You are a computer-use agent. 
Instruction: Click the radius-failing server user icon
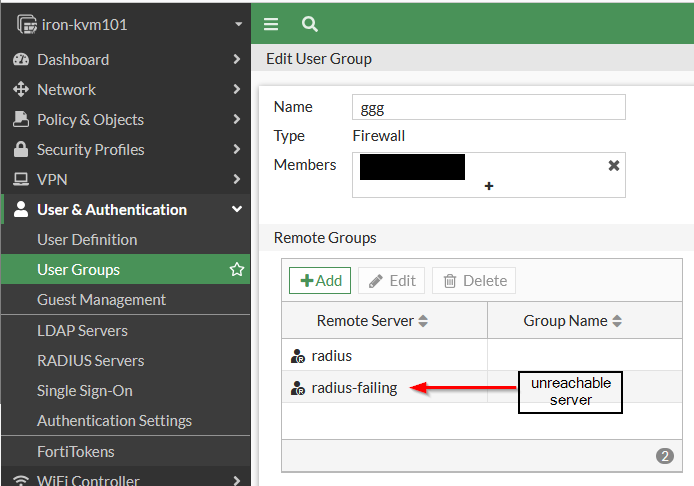[x=298, y=388]
